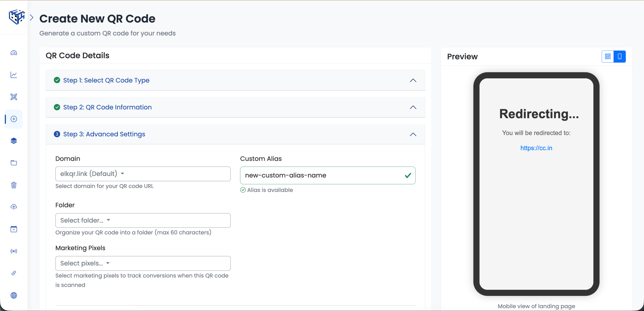Switch preview to QR code view
The image size is (644, 311).
pyautogui.click(x=608, y=56)
